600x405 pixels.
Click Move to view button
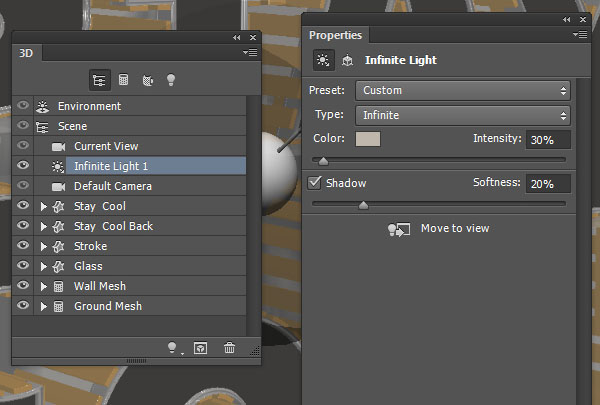440,228
